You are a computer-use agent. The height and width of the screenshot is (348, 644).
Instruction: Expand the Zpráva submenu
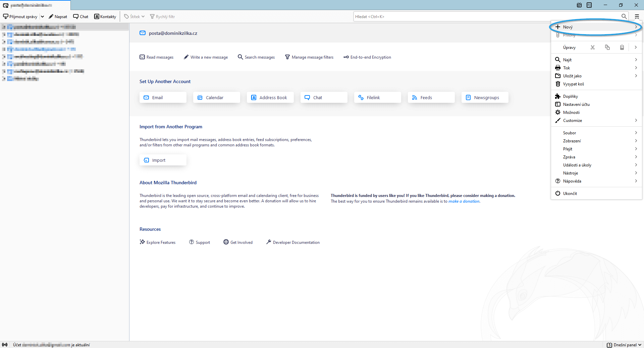point(596,157)
